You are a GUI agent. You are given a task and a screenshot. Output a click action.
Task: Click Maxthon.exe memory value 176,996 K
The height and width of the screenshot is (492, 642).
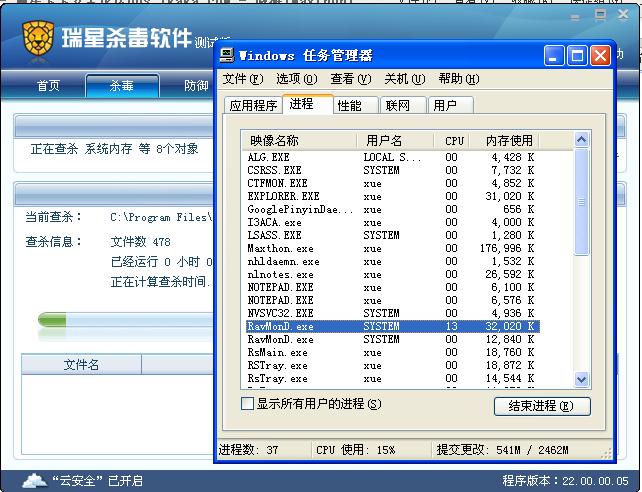point(507,248)
